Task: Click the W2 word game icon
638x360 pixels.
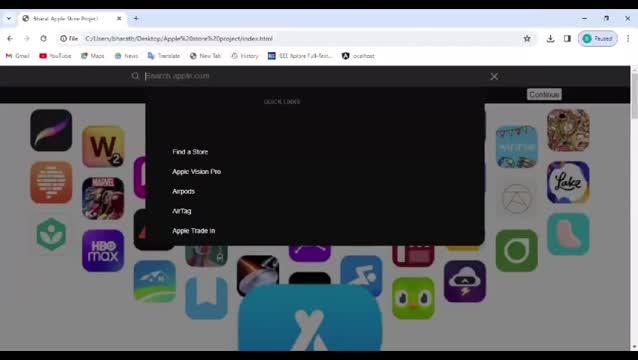Action: pos(103,146)
